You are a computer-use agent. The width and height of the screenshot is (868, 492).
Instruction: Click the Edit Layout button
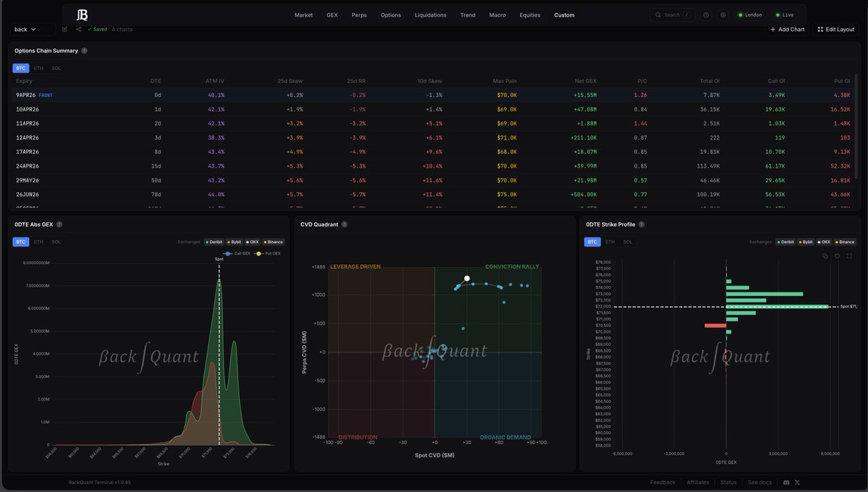point(835,30)
